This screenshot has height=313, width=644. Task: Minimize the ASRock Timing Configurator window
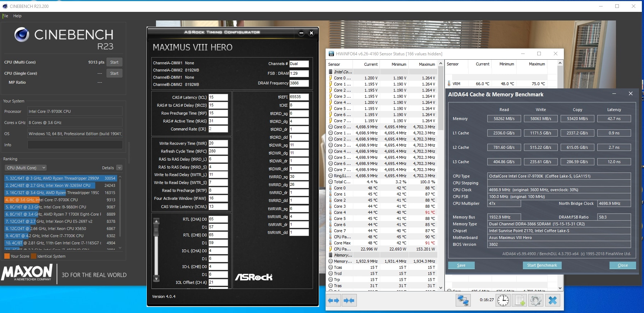click(x=302, y=33)
